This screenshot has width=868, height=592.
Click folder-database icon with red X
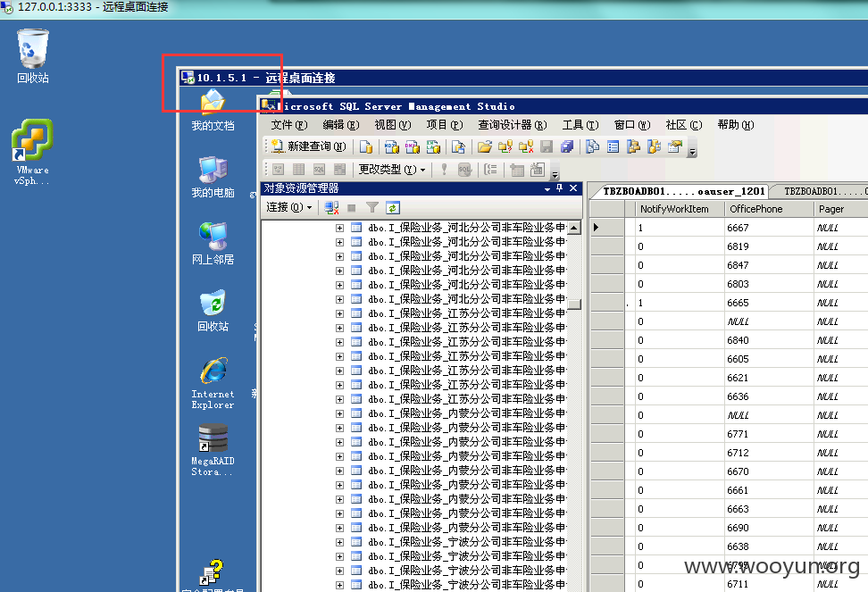(526, 146)
